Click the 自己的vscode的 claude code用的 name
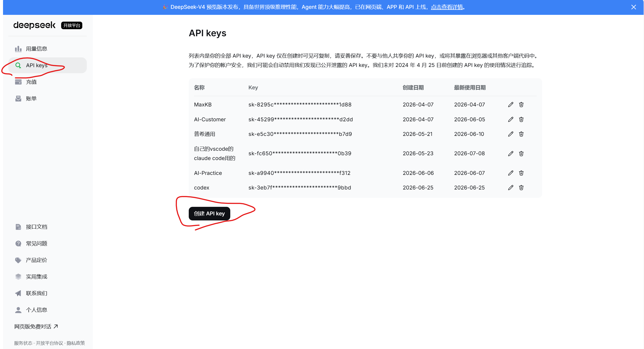The image size is (644, 349). coord(215,153)
